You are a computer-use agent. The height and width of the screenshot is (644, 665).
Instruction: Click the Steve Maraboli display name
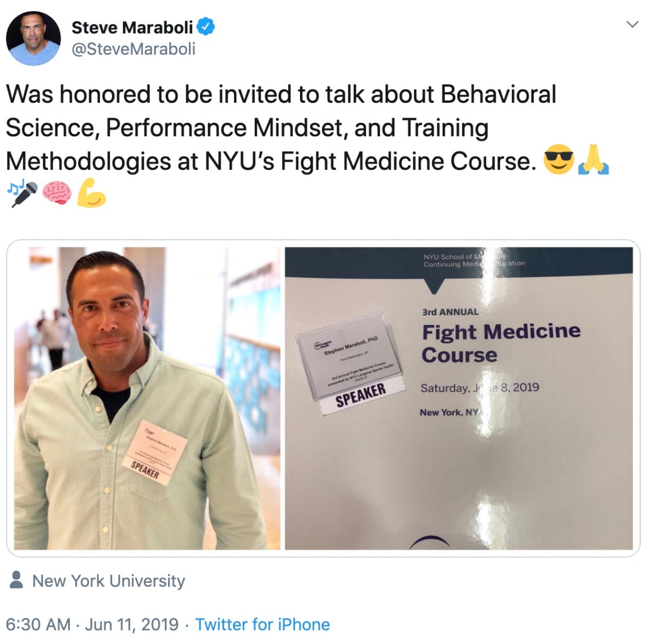tap(133, 27)
